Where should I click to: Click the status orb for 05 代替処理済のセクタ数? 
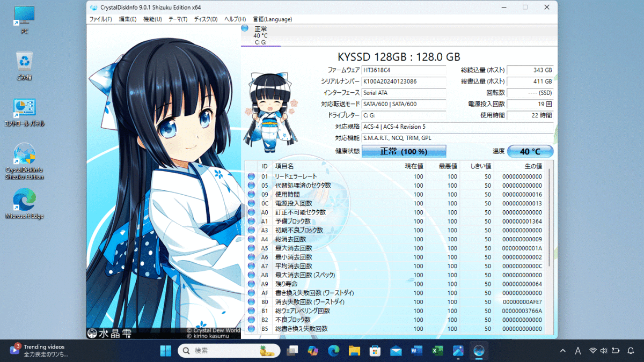251,186
